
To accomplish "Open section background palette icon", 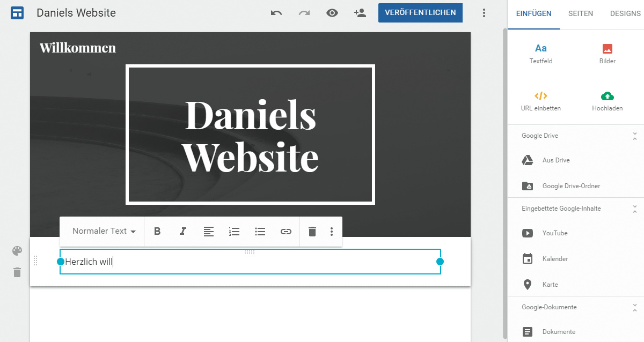I will point(17,251).
